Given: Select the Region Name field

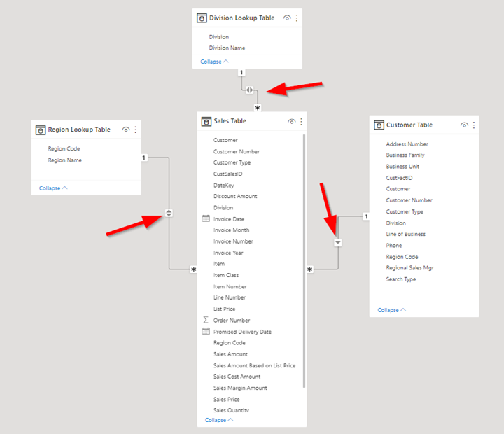Looking at the screenshot, I should pos(64,160).
